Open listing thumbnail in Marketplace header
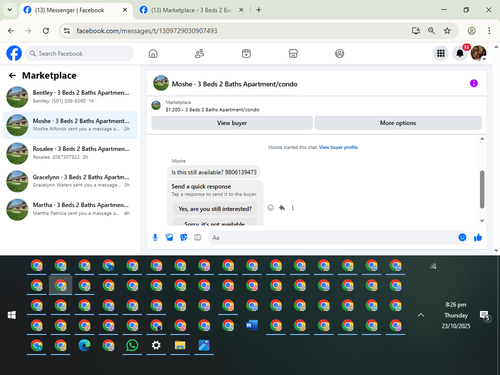Viewport: 500px width, 375px height. click(156, 106)
